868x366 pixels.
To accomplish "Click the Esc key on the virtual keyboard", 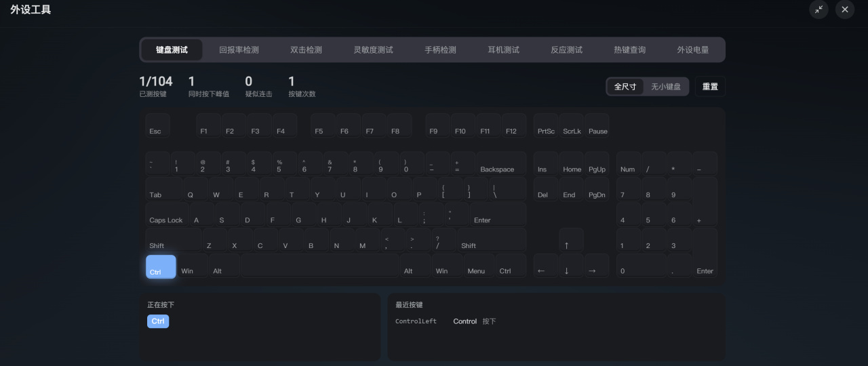I will coord(157,125).
